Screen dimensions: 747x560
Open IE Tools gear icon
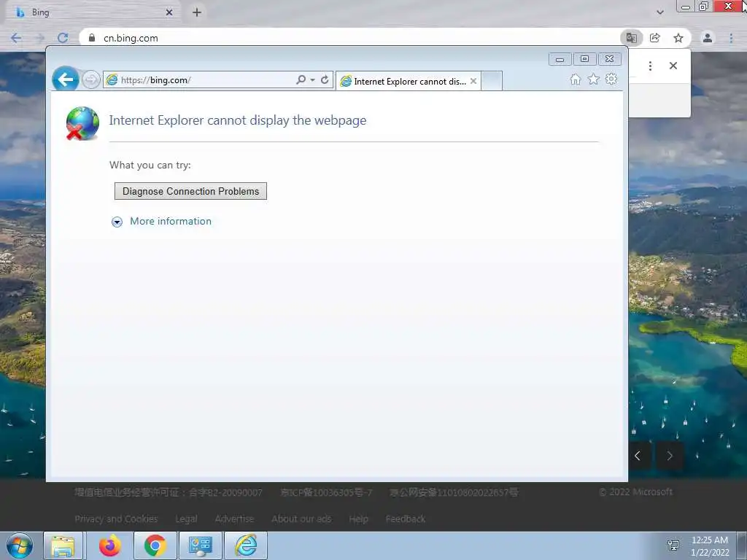pyautogui.click(x=611, y=79)
